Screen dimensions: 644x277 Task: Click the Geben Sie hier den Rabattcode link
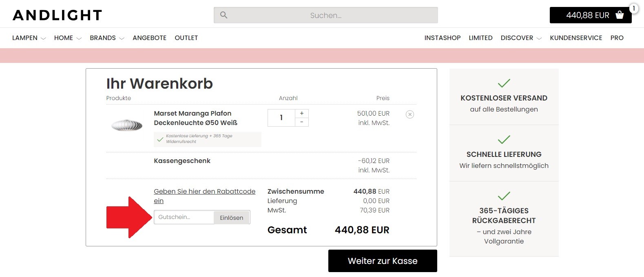[x=205, y=196]
